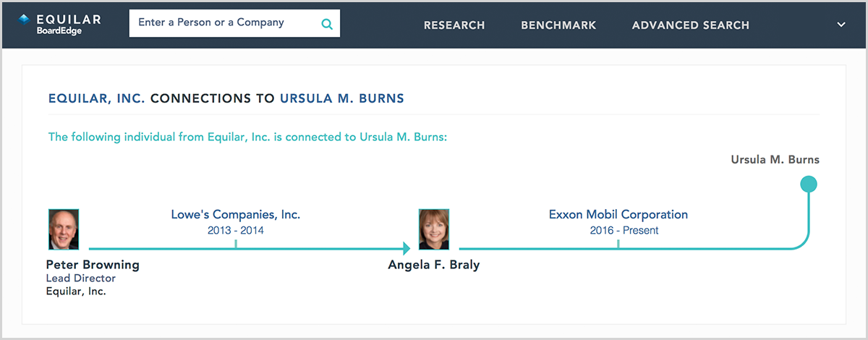Click the Equilar, Inc. heading link
This screenshot has height=340, width=868.
[97, 98]
